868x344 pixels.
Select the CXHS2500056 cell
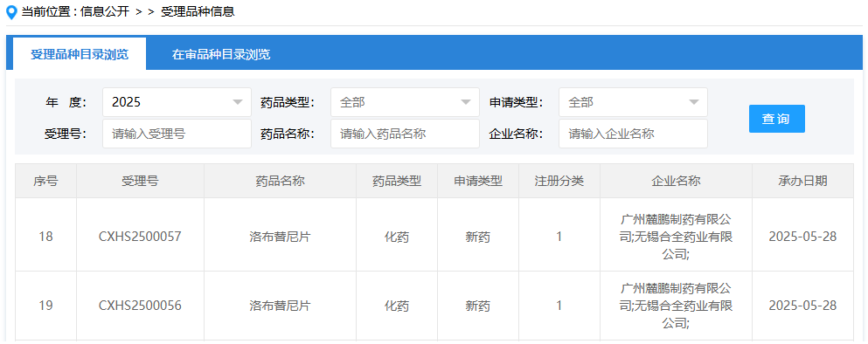(x=140, y=306)
